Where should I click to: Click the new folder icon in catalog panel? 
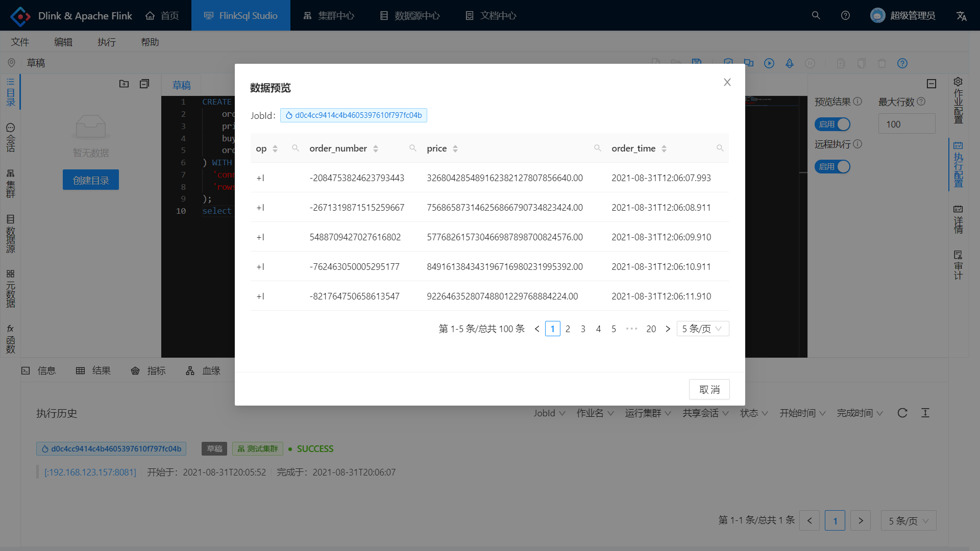click(x=124, y=84)
